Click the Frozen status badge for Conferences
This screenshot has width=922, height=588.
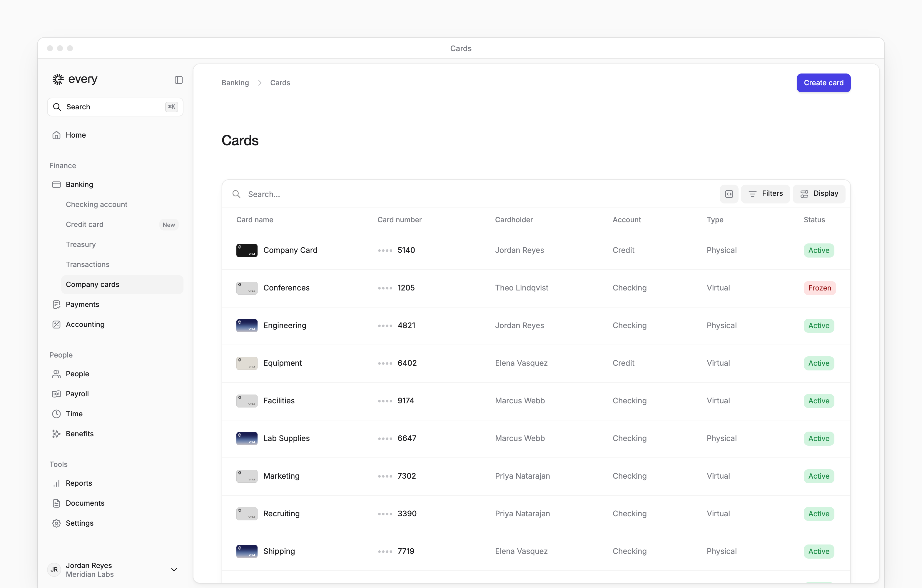click(x=819, y=288)
